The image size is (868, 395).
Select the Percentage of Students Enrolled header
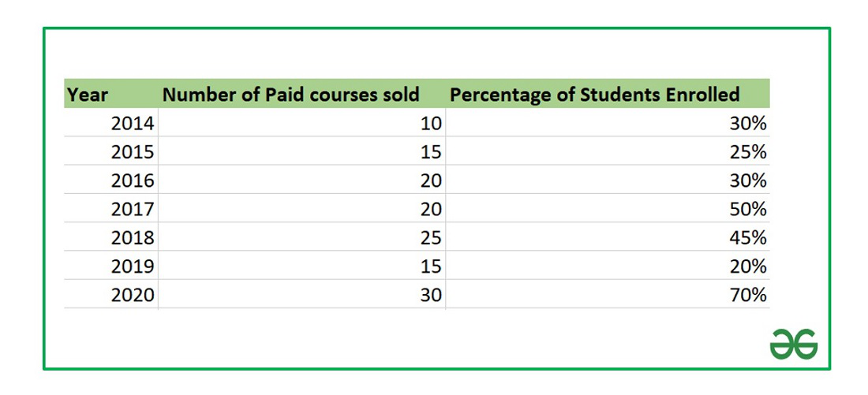(x=595, y=95)
